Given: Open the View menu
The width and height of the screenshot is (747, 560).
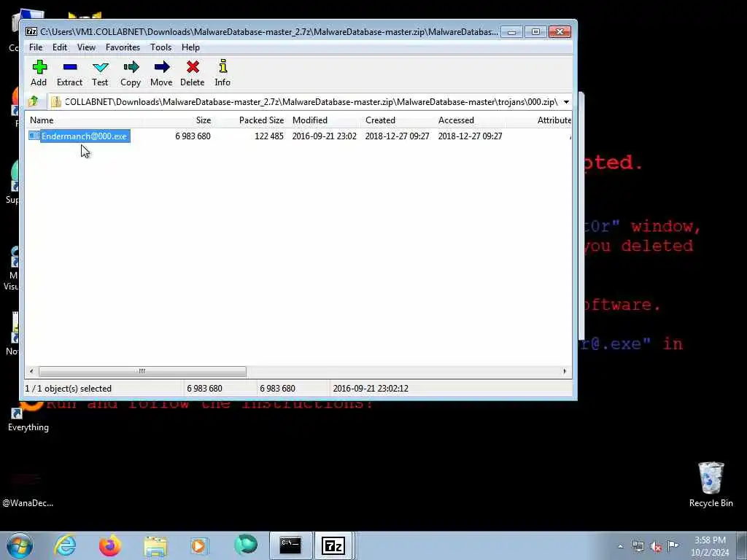Looking at the screenshot, I should click(x=86, y=47).
